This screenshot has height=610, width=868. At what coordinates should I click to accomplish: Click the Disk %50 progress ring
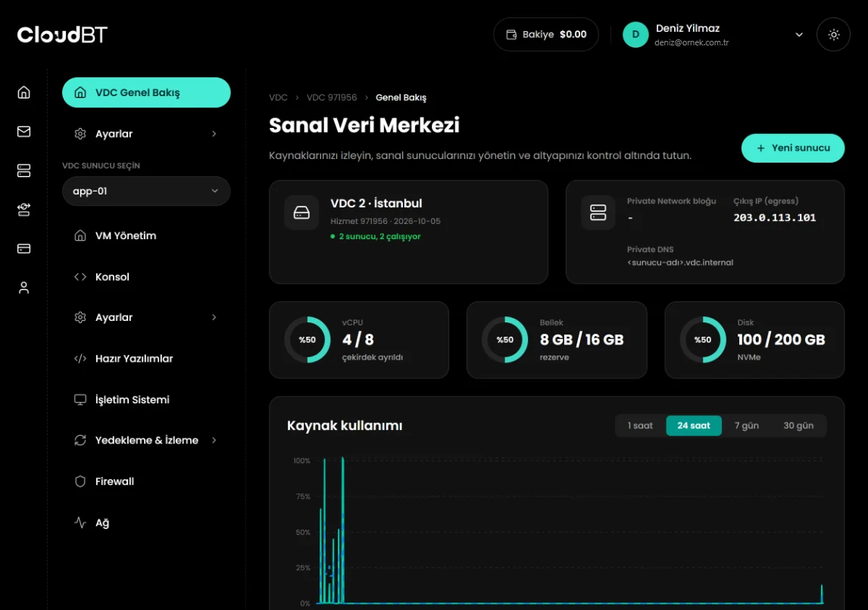(702, 340)
